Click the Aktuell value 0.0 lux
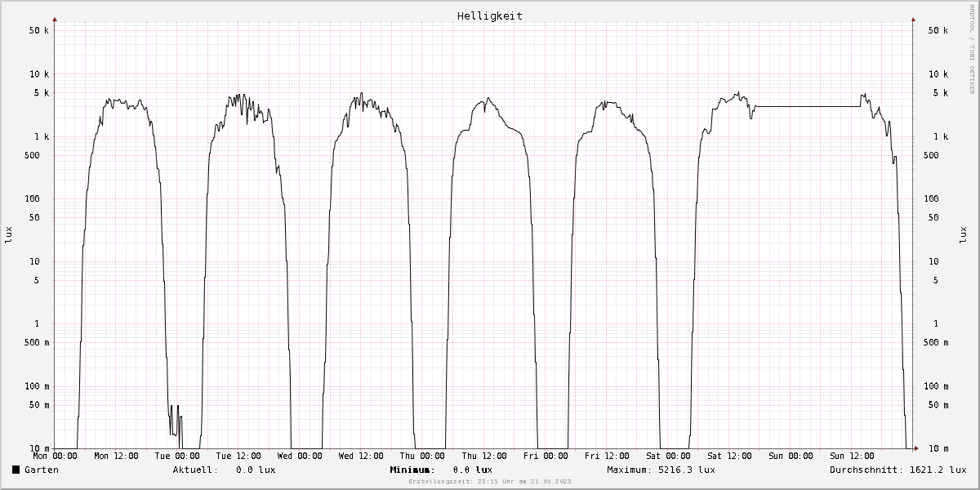Screen dimensions: 980x490 256,470
